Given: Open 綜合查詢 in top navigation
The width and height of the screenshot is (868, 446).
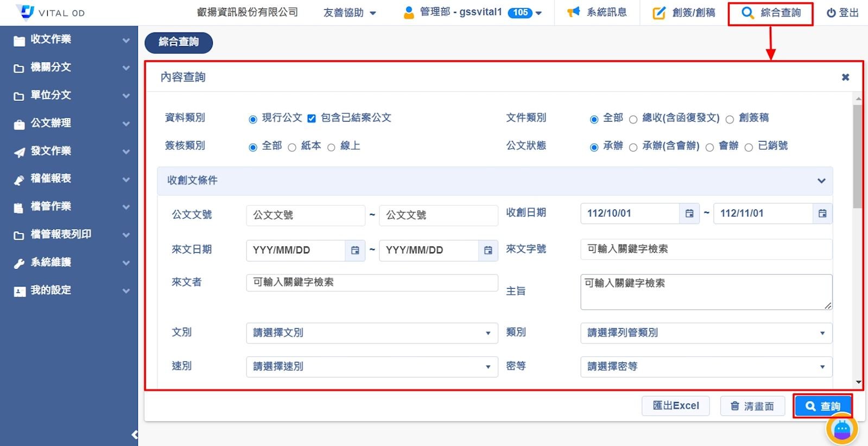Looking at the screenshot, I should [x=770, y=13].
